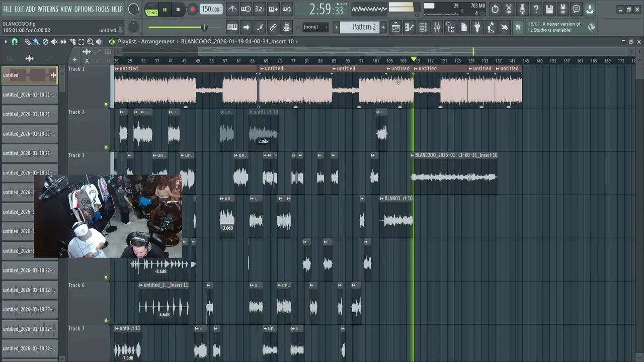Open the OPTIONS menu
The height and width of the screenshot is (362, 644).
[84, 9]
